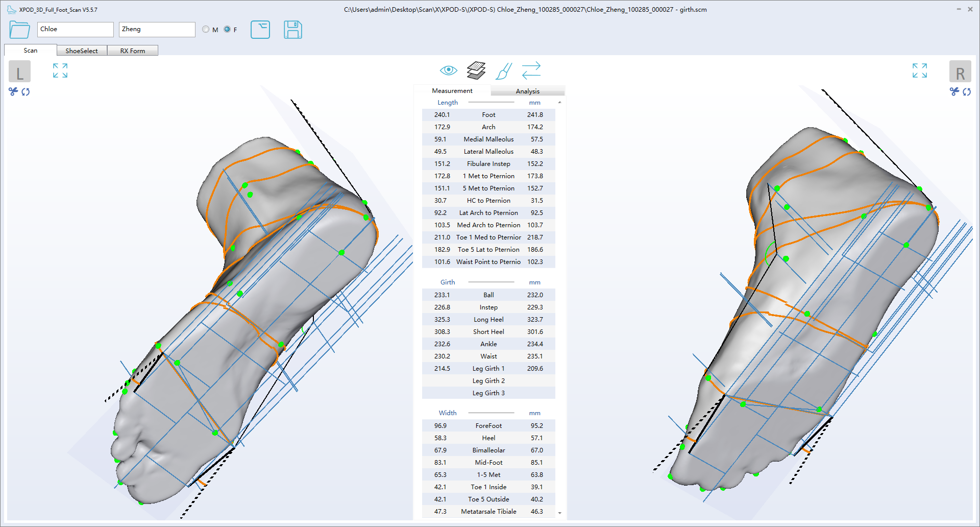Click the R right foot button
This screenshot has width=980, height=527.
coord(960,72)
